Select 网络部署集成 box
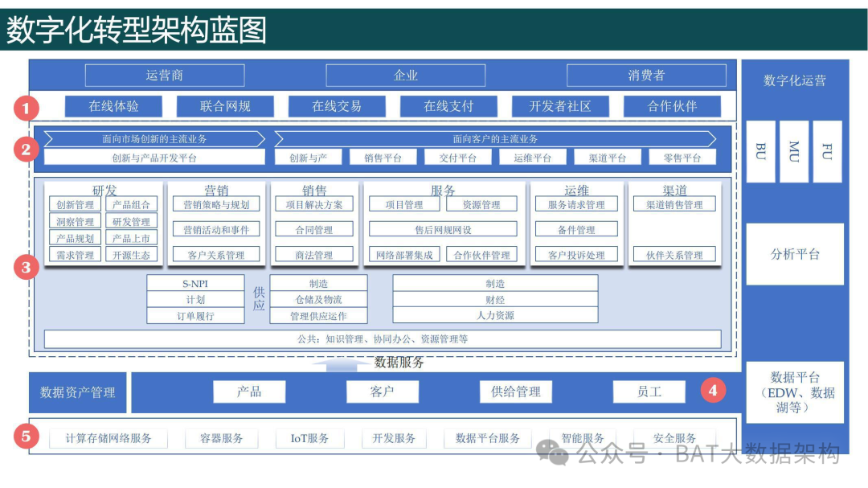 tap(404, 255)
